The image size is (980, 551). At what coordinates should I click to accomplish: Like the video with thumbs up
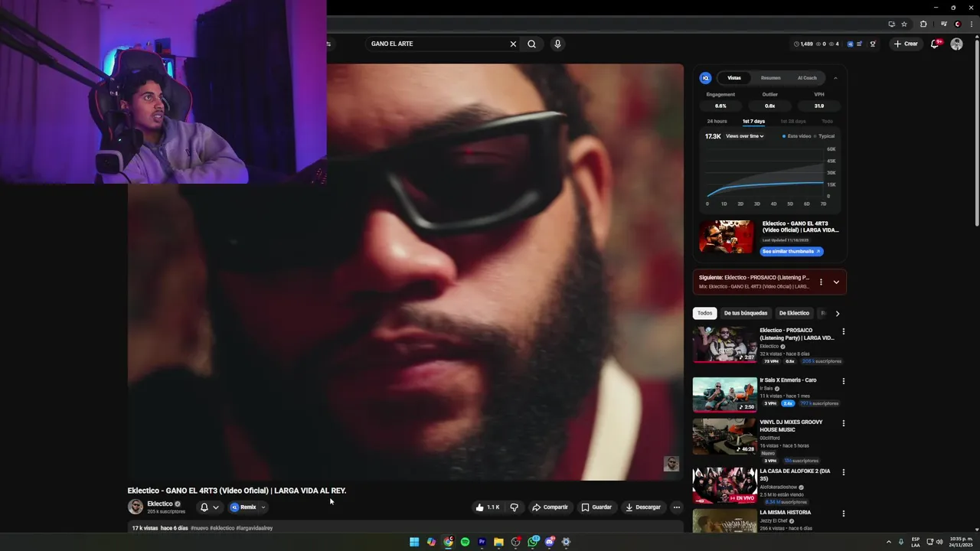(488, 507)
